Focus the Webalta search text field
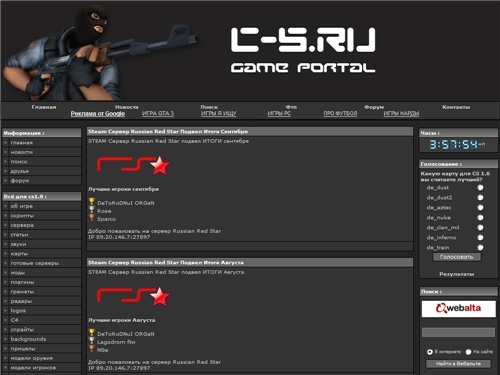Image resolution: width=500 pixels, height=375 pixels. pyautogui.click(x=458, y=332)
